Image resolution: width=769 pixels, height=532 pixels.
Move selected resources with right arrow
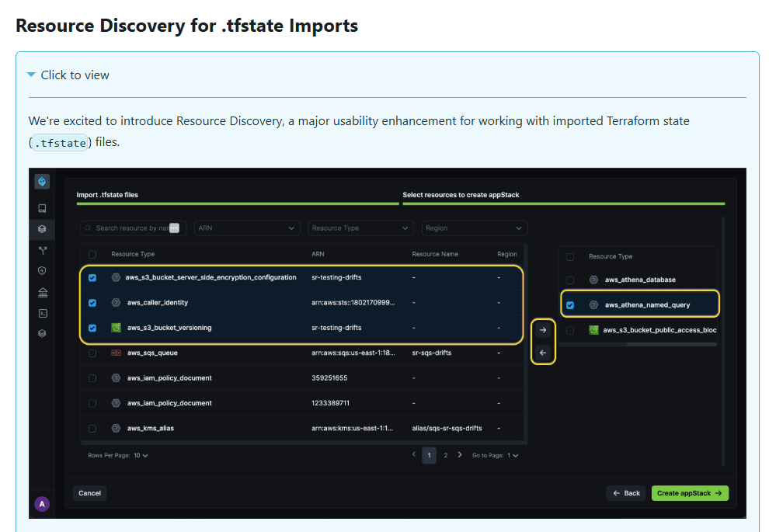(x=543, y=330)
